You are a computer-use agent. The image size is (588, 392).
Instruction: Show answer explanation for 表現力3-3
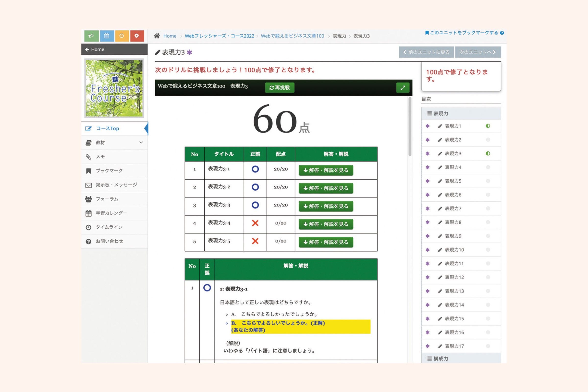(326, 206)
